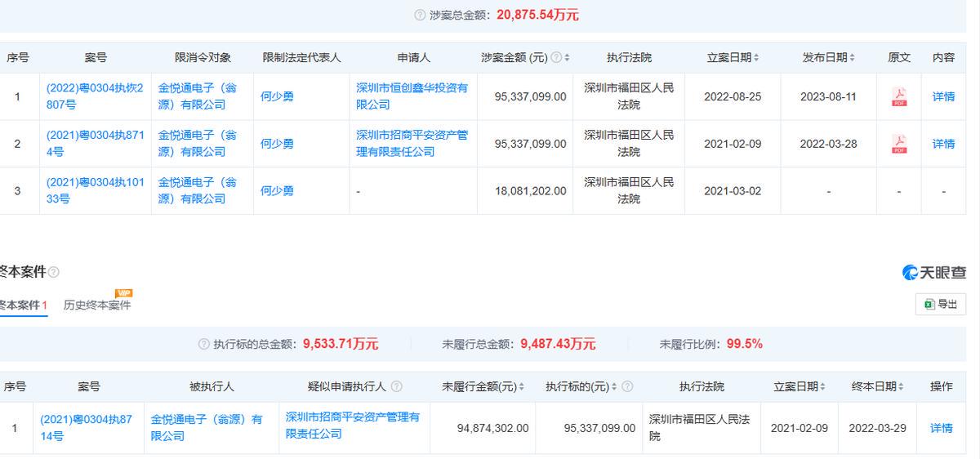
Task: View 详情 in 终本案件 table
Action: tap(941, 428)
